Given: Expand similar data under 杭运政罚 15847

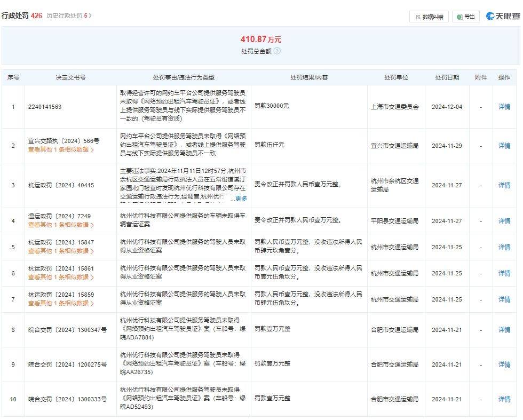Looking at the screenshot, I should pyautogui.click(x=61, y=251).
